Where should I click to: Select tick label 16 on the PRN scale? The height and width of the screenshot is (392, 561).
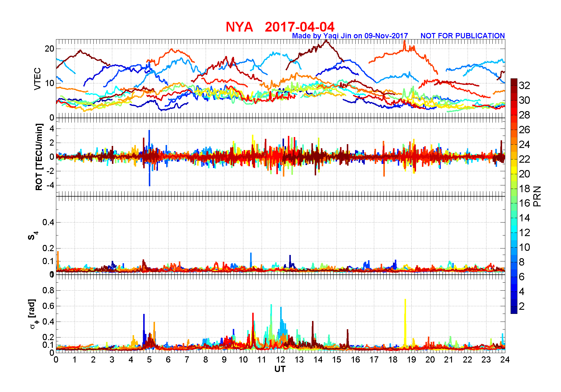click(x=524, y=203)
